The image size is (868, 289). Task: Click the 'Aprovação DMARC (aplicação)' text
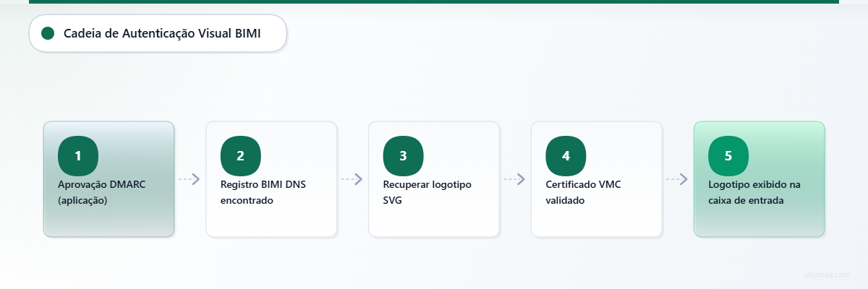pos(102,192)
